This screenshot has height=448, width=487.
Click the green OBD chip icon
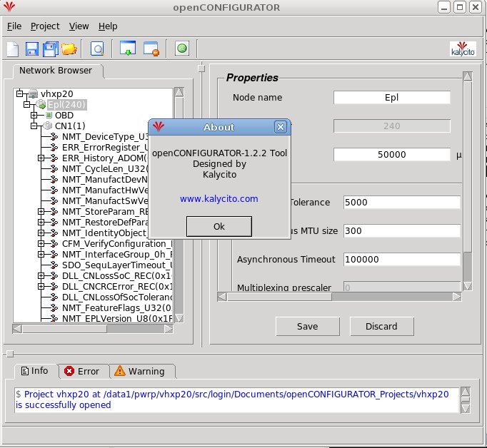pyautogui.click(x=49, y=115)
